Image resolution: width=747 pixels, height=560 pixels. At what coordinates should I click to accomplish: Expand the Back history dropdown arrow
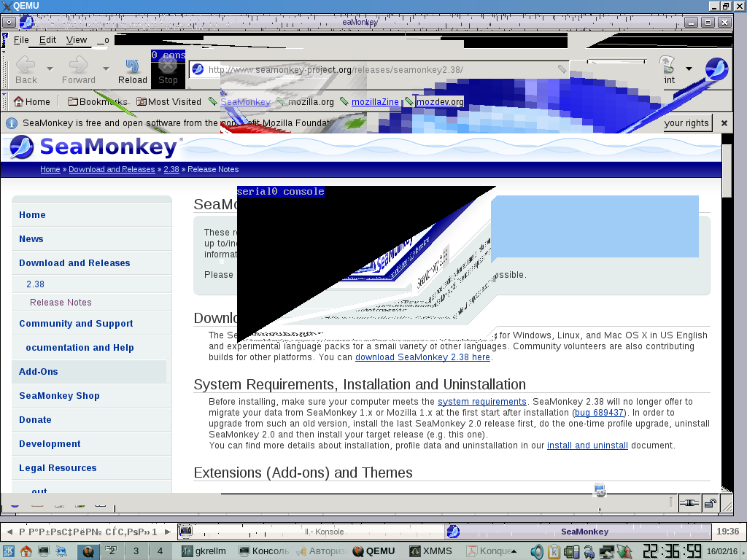(50, 69)
